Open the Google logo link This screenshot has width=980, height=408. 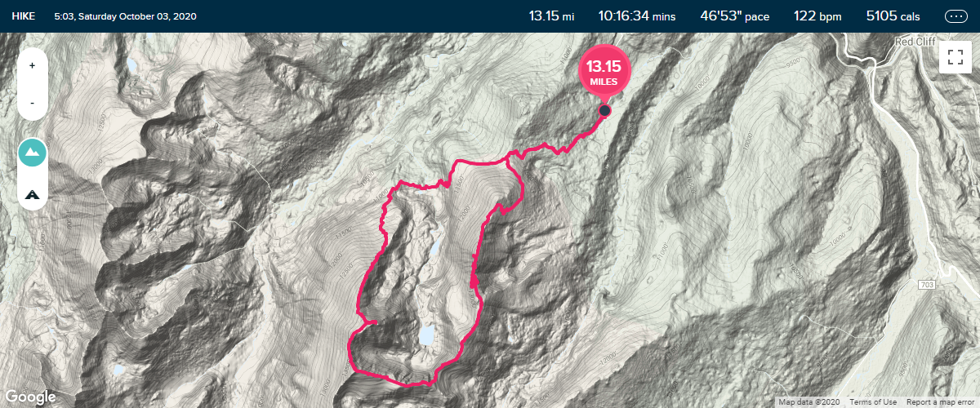click(x=29, y=397)
